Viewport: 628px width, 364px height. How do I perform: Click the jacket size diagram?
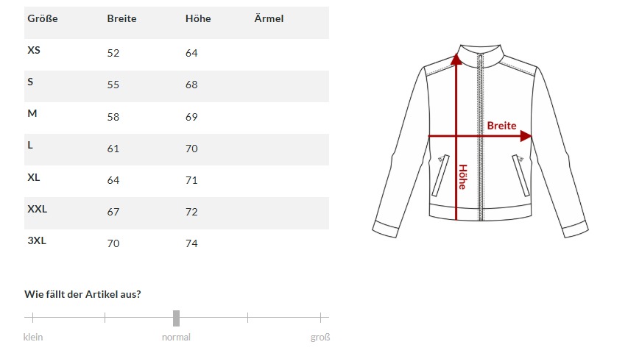tap(479, 140)
